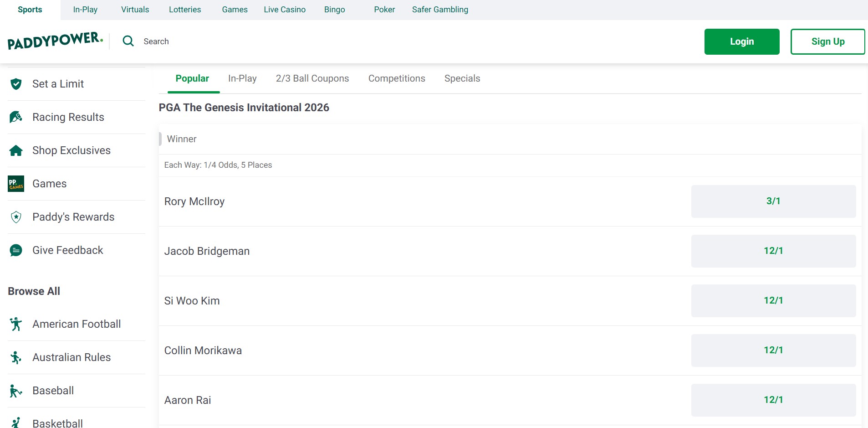Screen dimensions: 868x428
Task: Select Rory McIlroy 3/1 odds
Action: 773,201
